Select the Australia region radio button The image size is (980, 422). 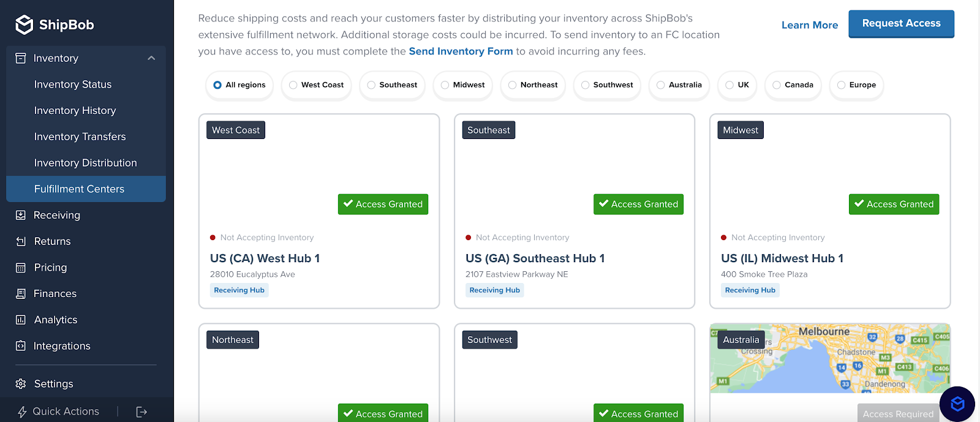[x=661, y=85]
